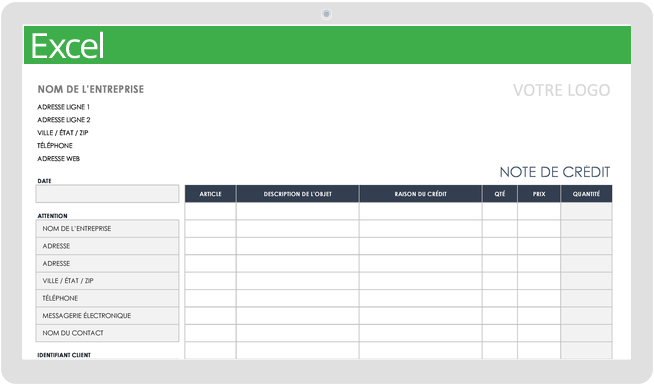The width and height of the screenshot is (654, 385).
Task: Select the ADRESSE WEB line
Action: click(58, 159)
